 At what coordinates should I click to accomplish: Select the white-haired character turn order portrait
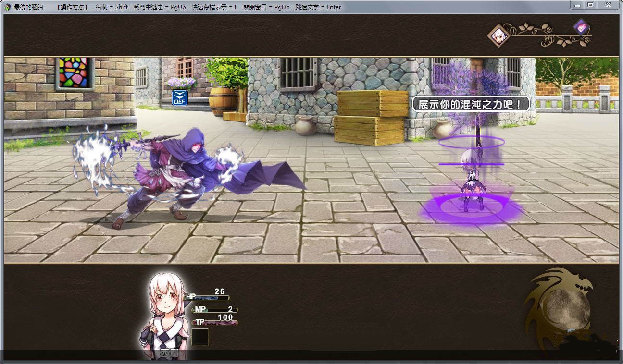pos(499,36)
